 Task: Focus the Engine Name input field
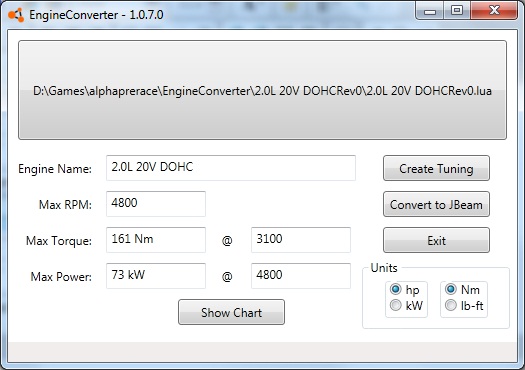231,168
